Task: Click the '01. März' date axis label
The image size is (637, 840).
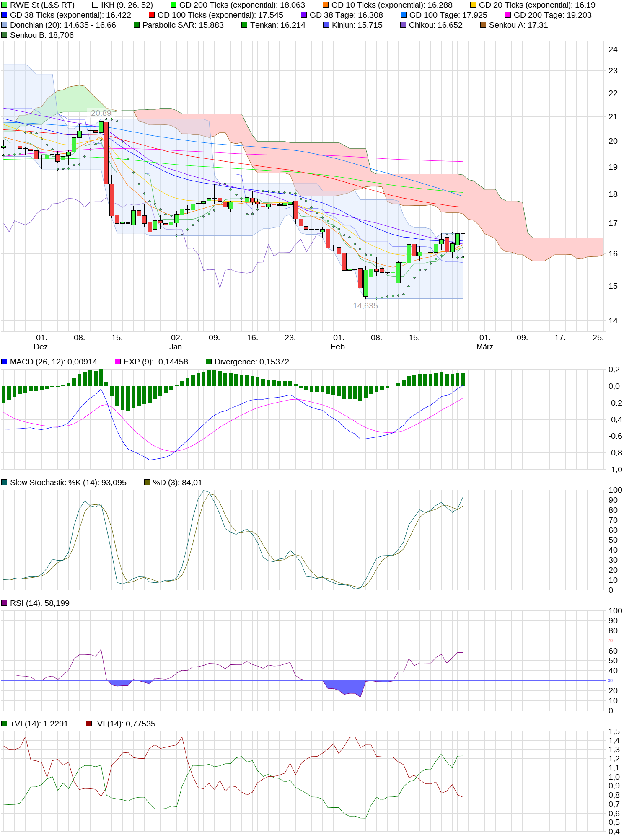Action: [485, 342]
